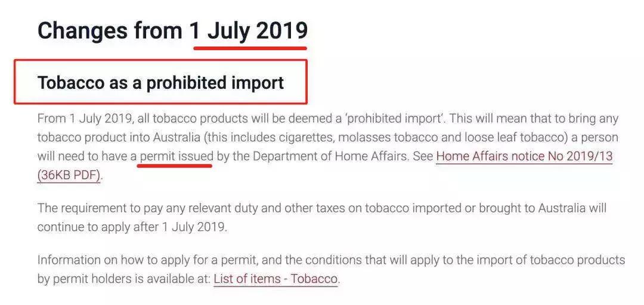Open the "List of items - Tobacco" link
Image resolution: width=644 pixels, height=305 pixels.
[x=275, y=278]
